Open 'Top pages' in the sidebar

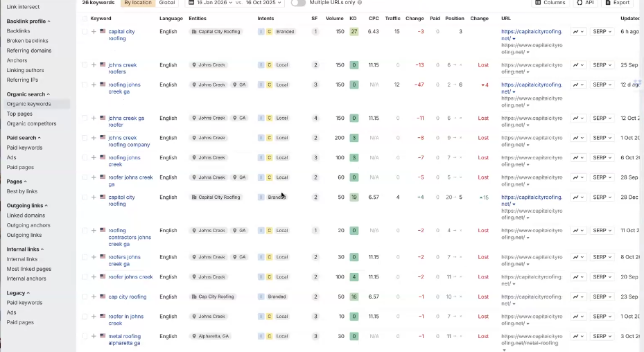(19, 114)
